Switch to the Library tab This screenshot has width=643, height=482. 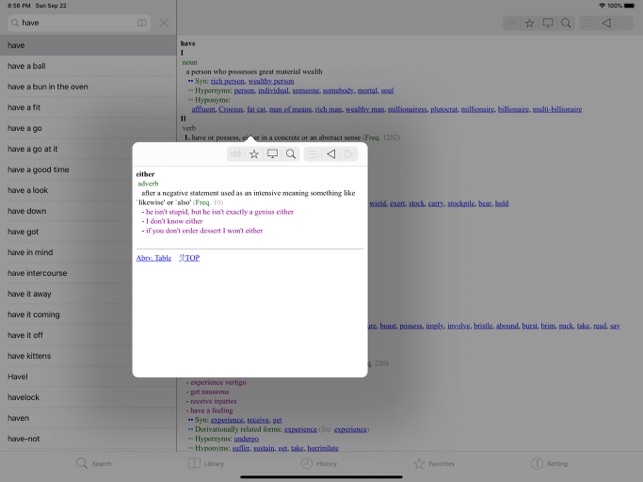click(x=206, y=464)
